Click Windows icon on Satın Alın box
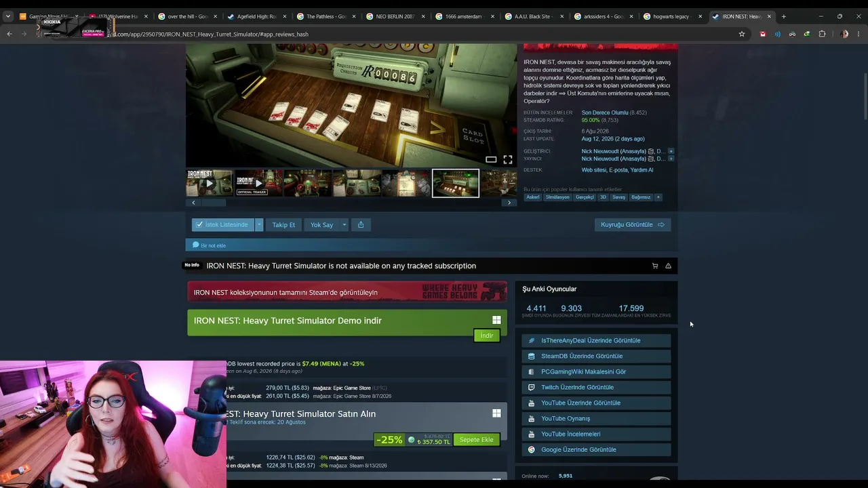 (496, 413)
